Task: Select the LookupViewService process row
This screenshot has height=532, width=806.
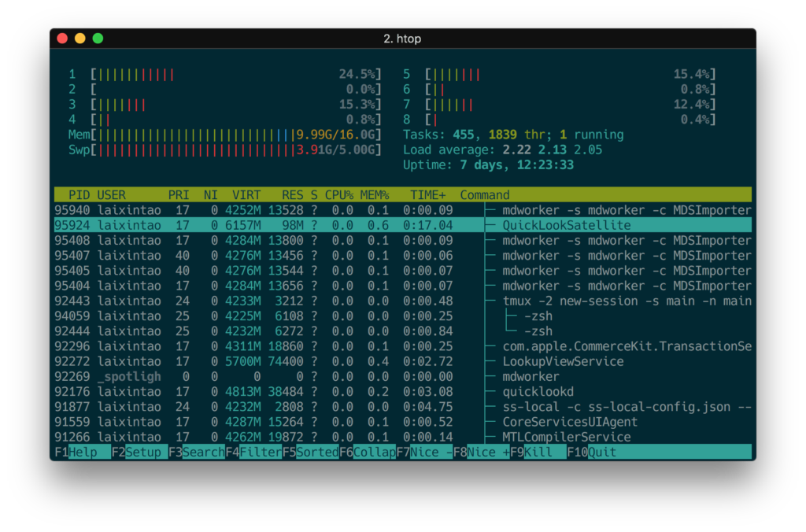Action: pos(403,361)
